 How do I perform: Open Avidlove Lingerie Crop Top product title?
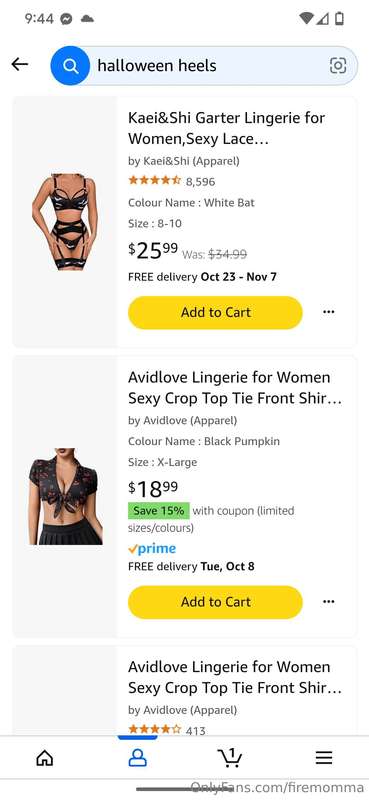tap(235, 388)
